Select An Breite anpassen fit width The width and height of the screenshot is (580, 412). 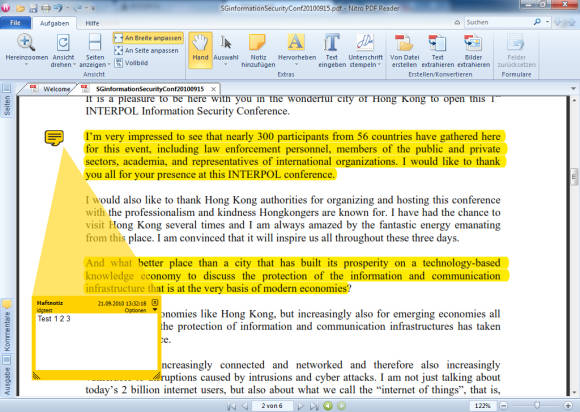148,38
